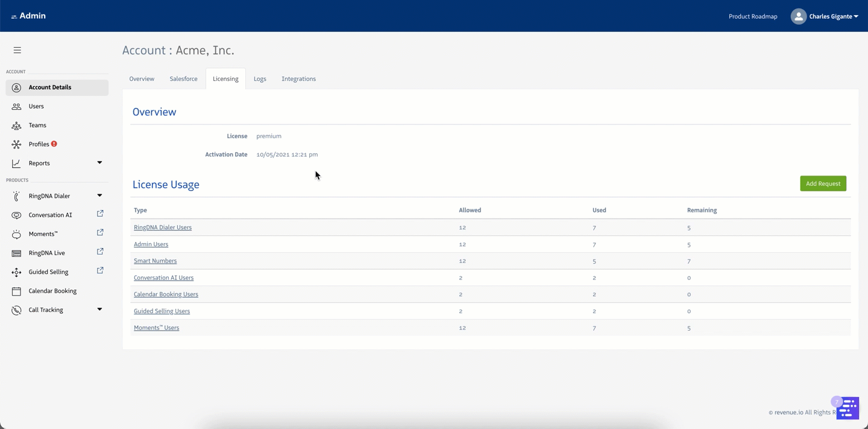Image resolution: width=868 pixels, height=429 pixels.
Task: Open the Smart Numbers link
Action: [155, 261]
